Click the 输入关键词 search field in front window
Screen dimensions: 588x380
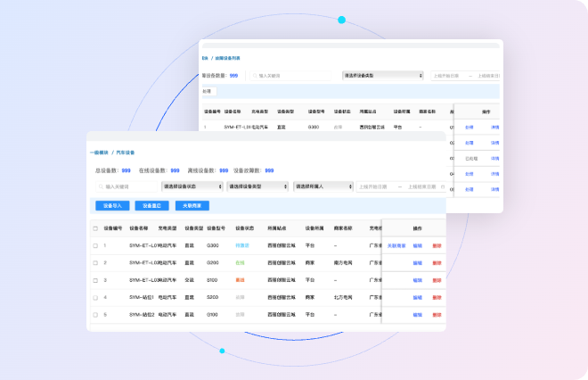[129, 186]
